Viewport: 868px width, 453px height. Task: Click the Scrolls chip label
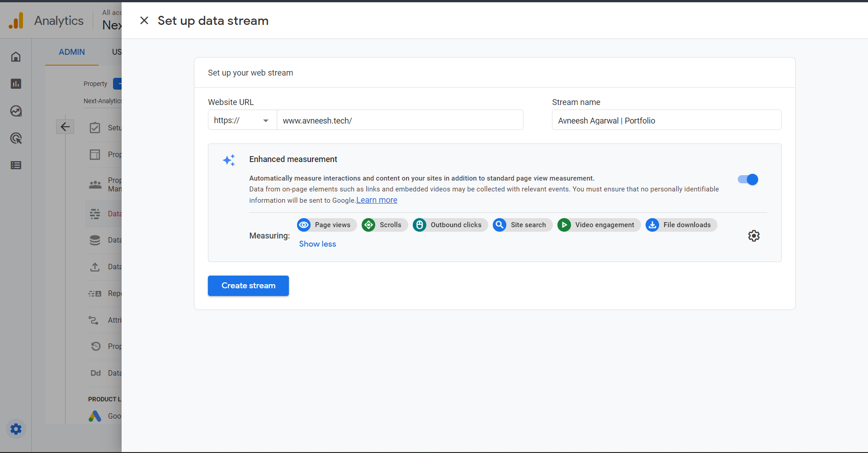(x=391, y=225)
